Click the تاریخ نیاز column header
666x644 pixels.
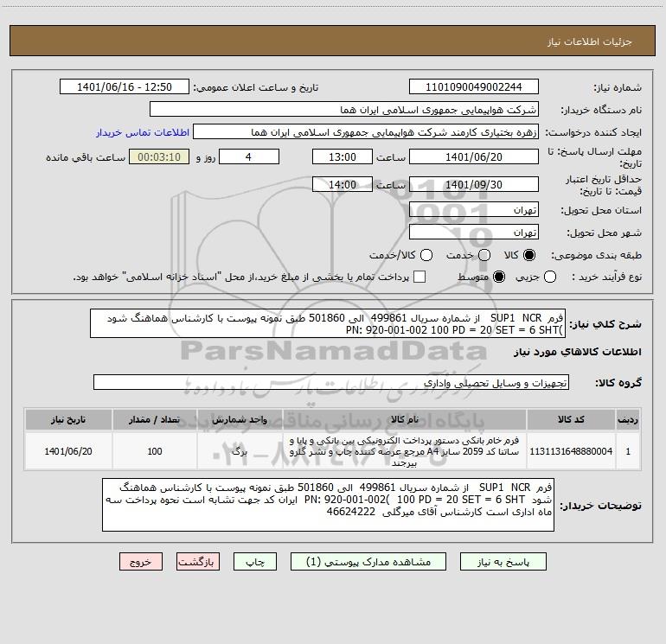[68, 419]
